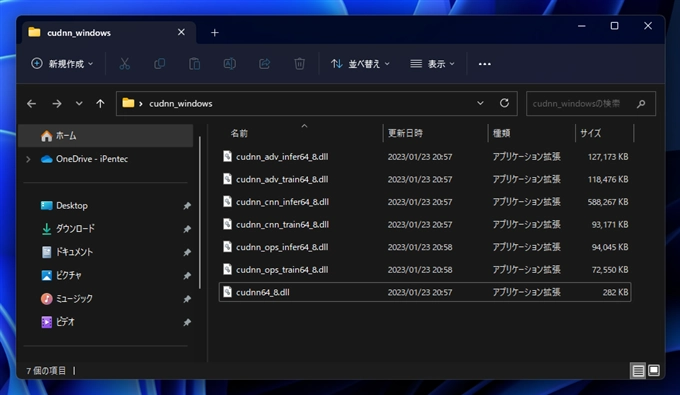Viewport: 680px width, 395px height.
Task: Click the file icon of cudnn_adv_infer64_8.dll
Action: [x=227, y=156]
